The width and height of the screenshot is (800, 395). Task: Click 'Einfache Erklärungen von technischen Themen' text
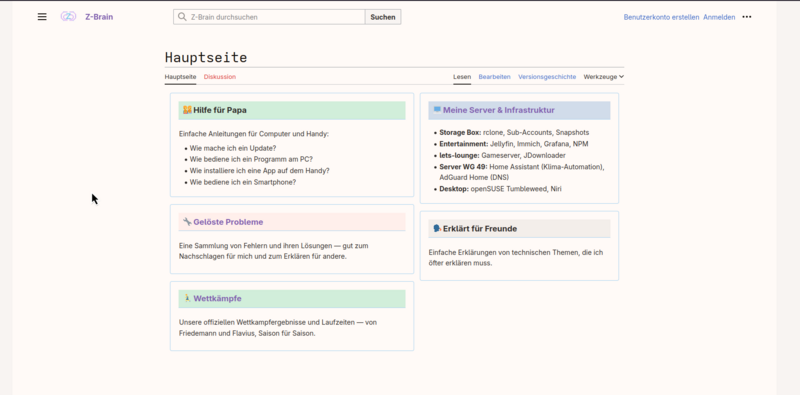pos(516,258)
